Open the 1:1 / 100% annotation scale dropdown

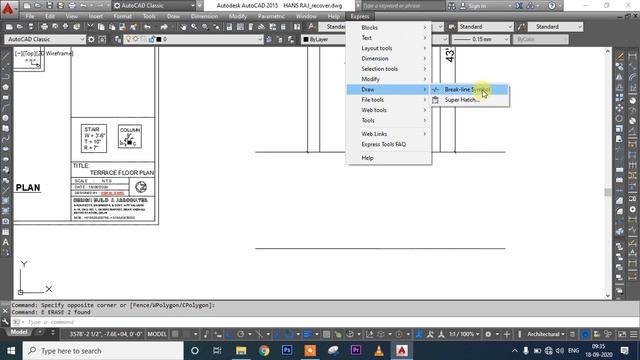coord(464,334)
